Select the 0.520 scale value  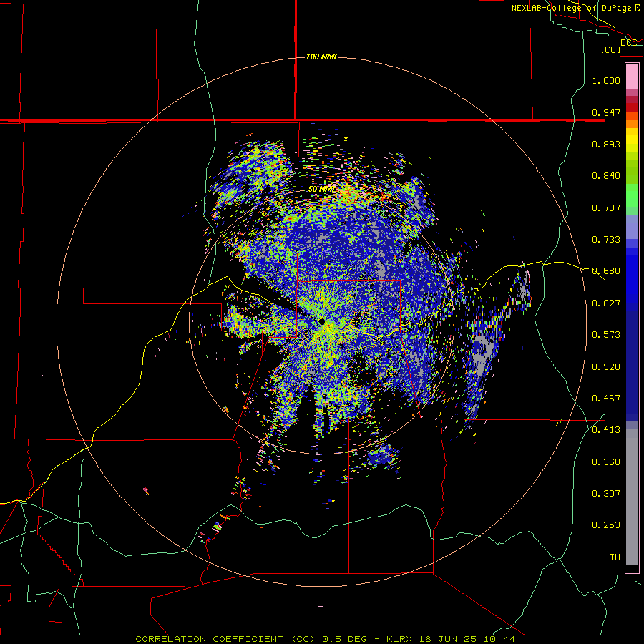point(606,367)
